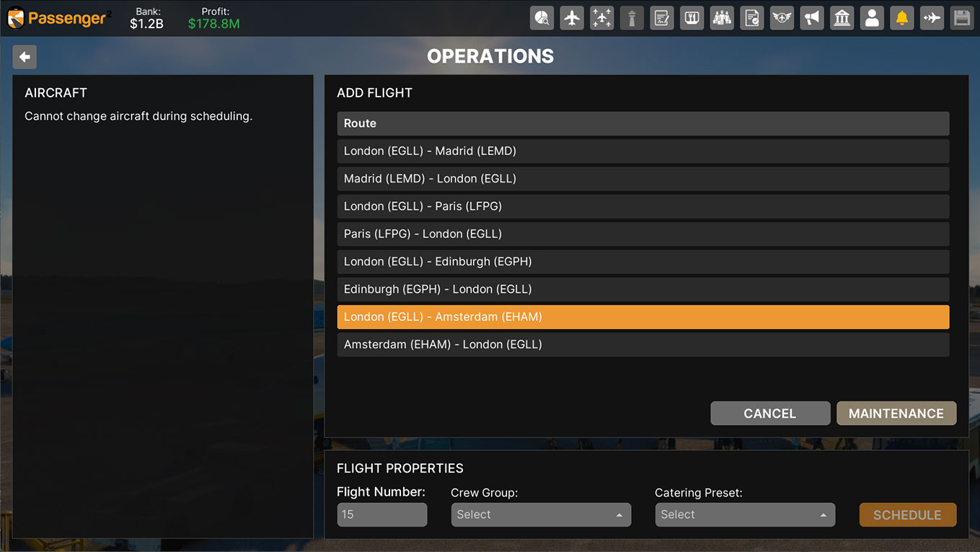Choose the Edinburgh - London route

(643, 289)
